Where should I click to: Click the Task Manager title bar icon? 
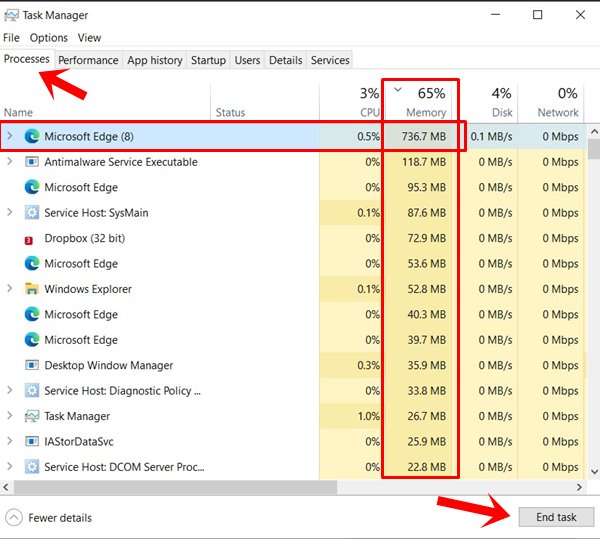point(11,15)
